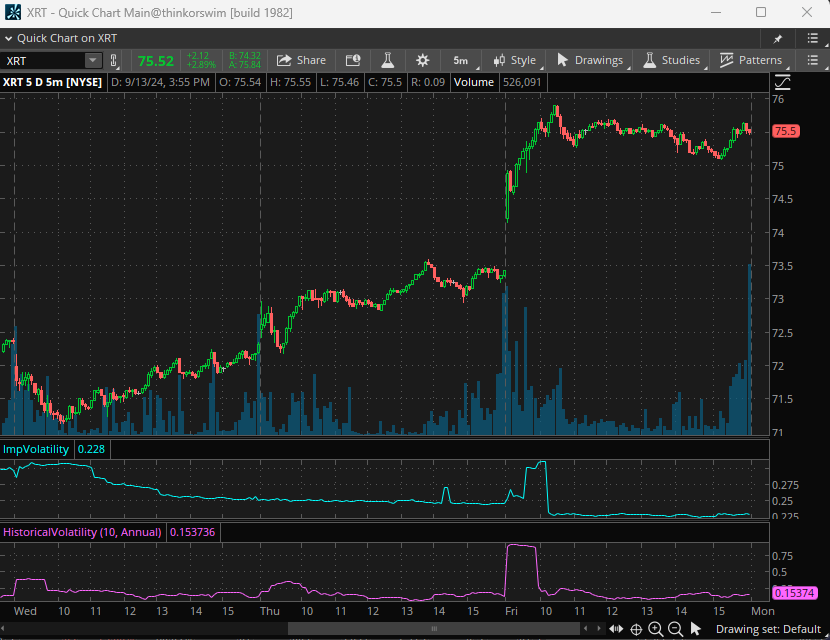This screenshot has width=830, height=640.
Task: Open the Drawing set: Default selector
Action: (x=768, y=629)
